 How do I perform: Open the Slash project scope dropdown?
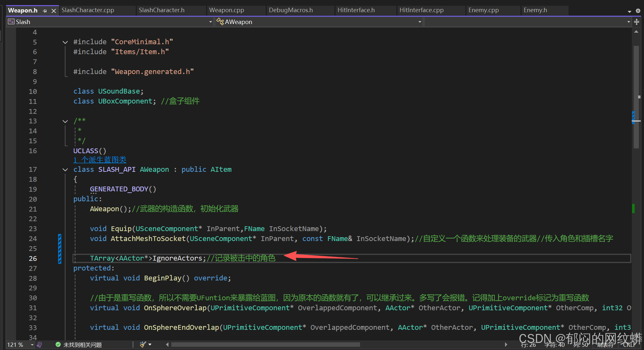click(x=210, y=22)
